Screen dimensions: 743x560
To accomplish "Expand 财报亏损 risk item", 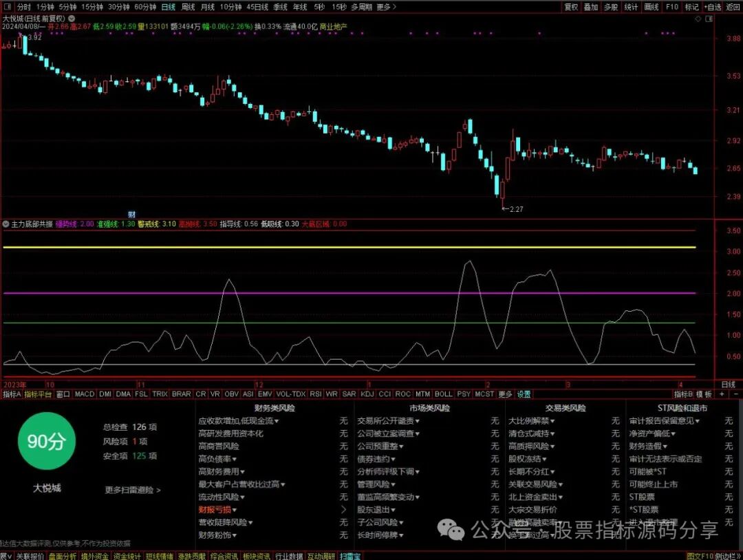I will click(217, 509).
